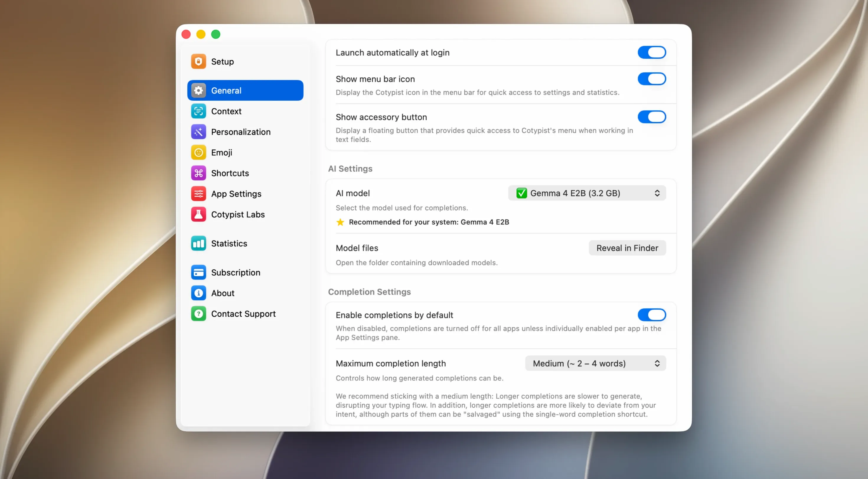The height and width of the screenshot is (479, 868).
Task: Select the Cotypist Labs tab label
Action: 238,215
